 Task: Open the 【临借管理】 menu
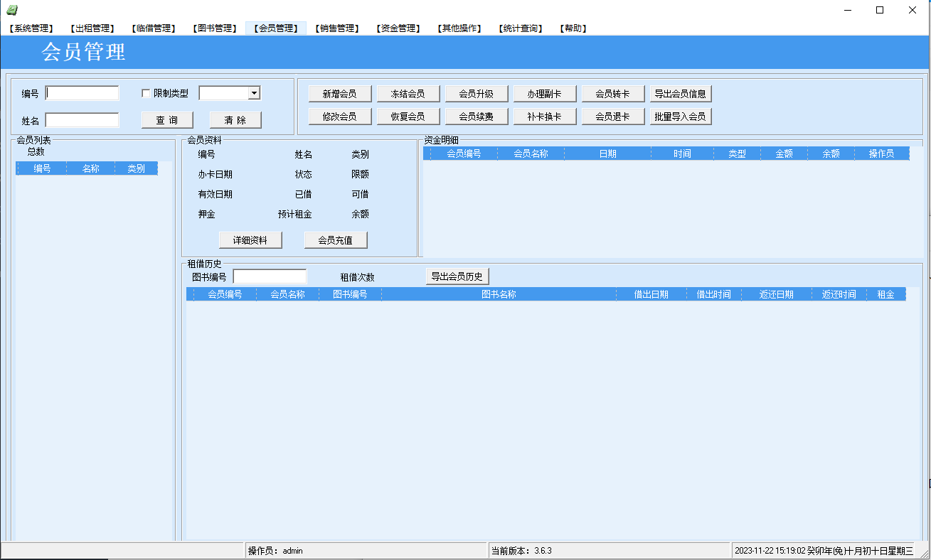point(153,28)
